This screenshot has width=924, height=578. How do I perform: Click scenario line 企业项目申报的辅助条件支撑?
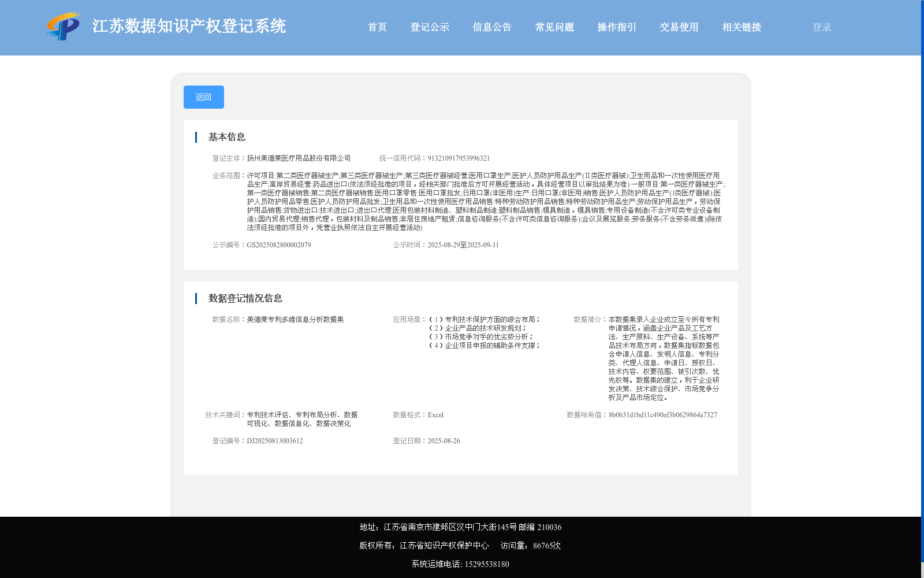484,346
